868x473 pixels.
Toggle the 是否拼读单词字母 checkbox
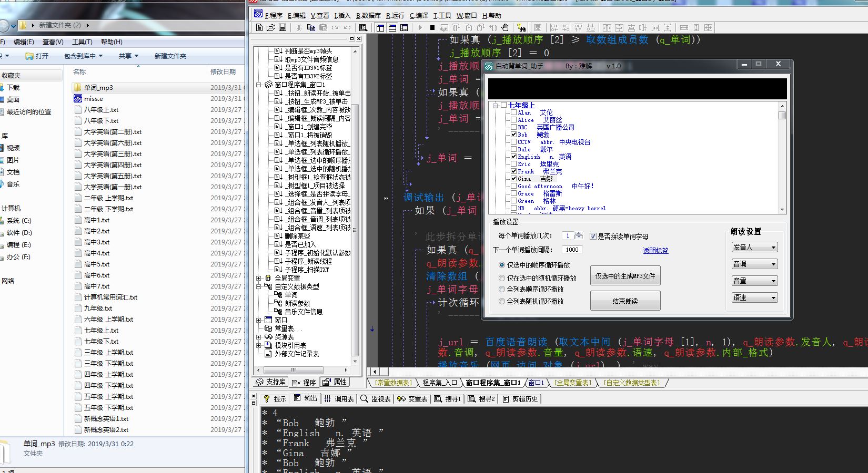click(593, 236)
